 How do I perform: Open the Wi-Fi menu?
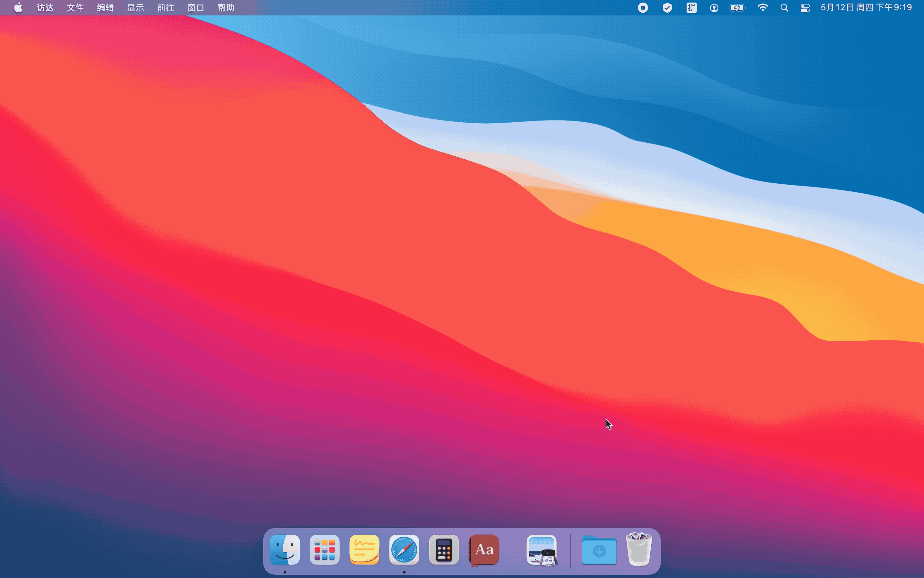point(763,8)
